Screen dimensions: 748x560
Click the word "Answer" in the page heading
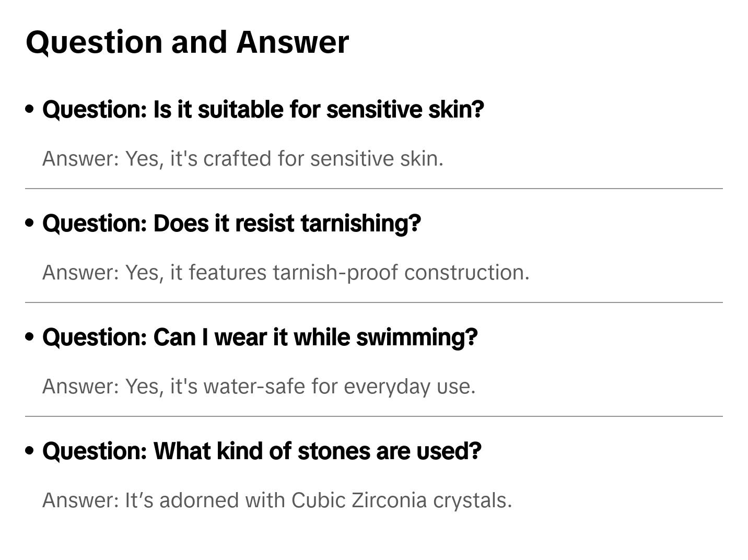293,42
